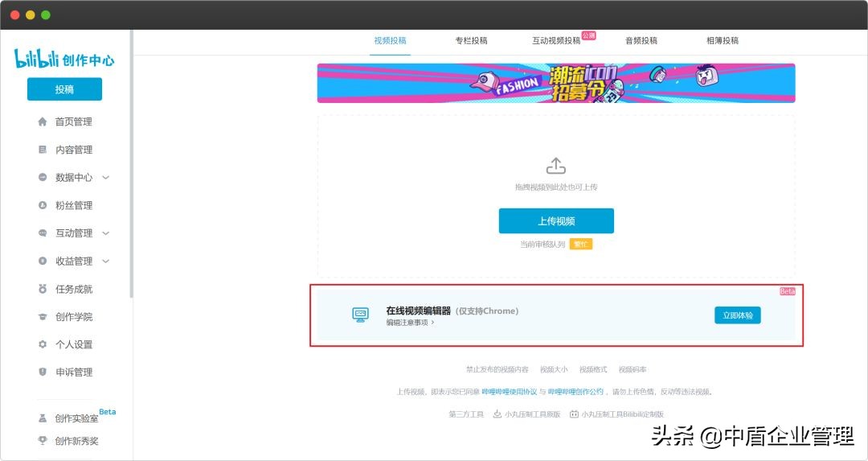Click the monitor icon of the online video editor

[x=360, y=315]
